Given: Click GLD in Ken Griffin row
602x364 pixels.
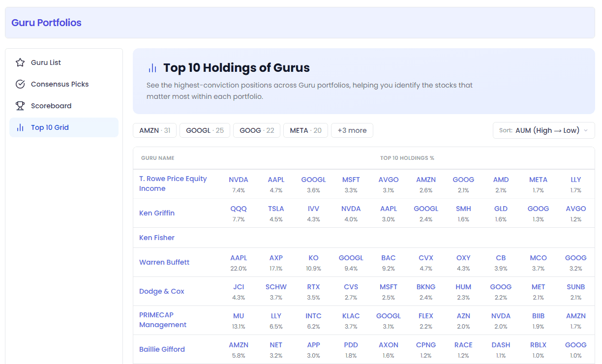Looking at the screenshot, I should point(501,209).
